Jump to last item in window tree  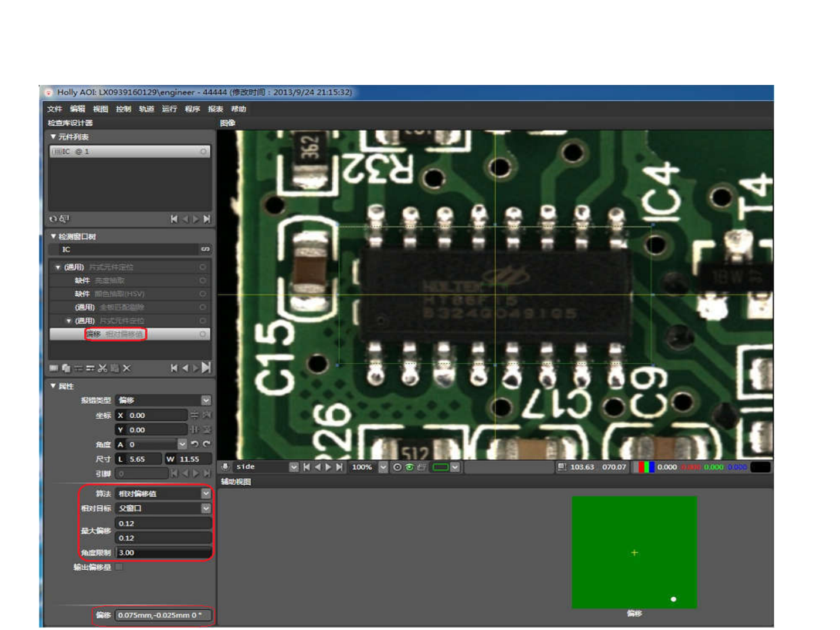206,368
